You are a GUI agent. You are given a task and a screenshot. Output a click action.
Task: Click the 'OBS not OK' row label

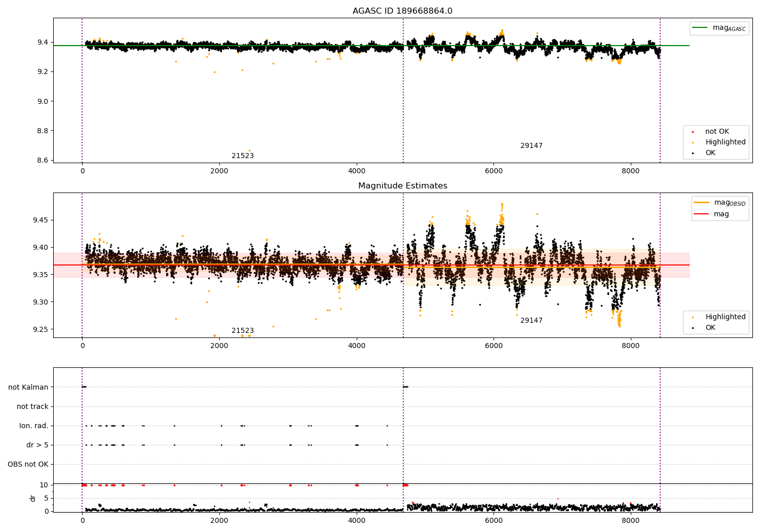(28, 464)
